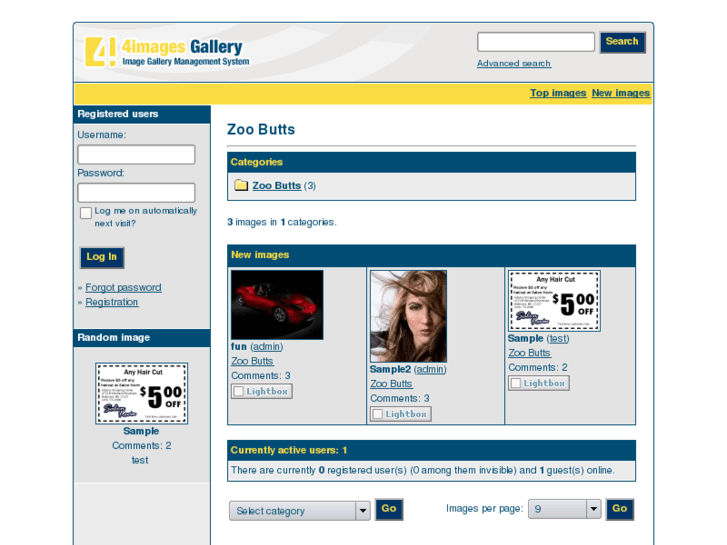The width and height of the screenshot is (727, 545).
Task: Click 'Comments: 3' under fun image
Action: click(261, 376)
